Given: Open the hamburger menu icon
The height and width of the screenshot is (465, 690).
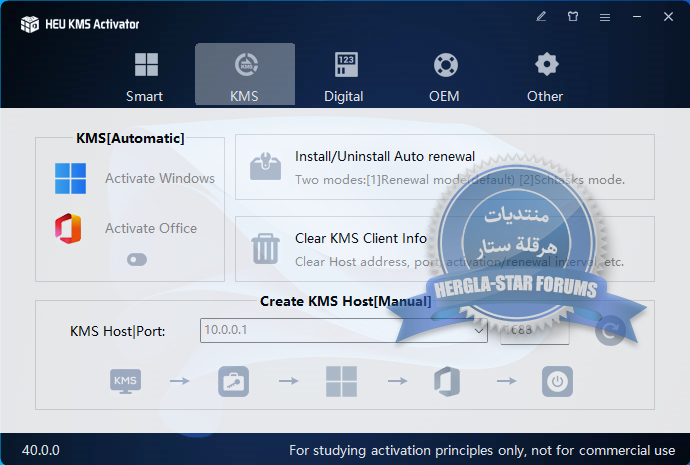Looking at the screenshot, I should click(x=605, y=17).
